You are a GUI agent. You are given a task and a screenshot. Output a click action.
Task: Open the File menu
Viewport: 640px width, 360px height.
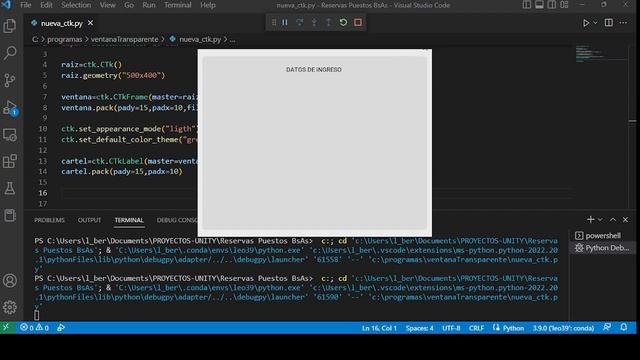(26, 5)
